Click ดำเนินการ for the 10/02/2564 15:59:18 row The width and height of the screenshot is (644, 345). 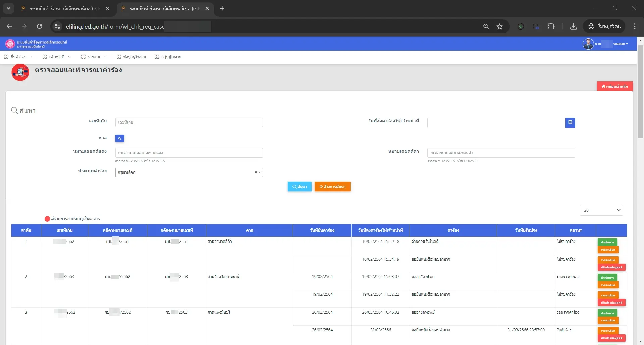(607, 242)
